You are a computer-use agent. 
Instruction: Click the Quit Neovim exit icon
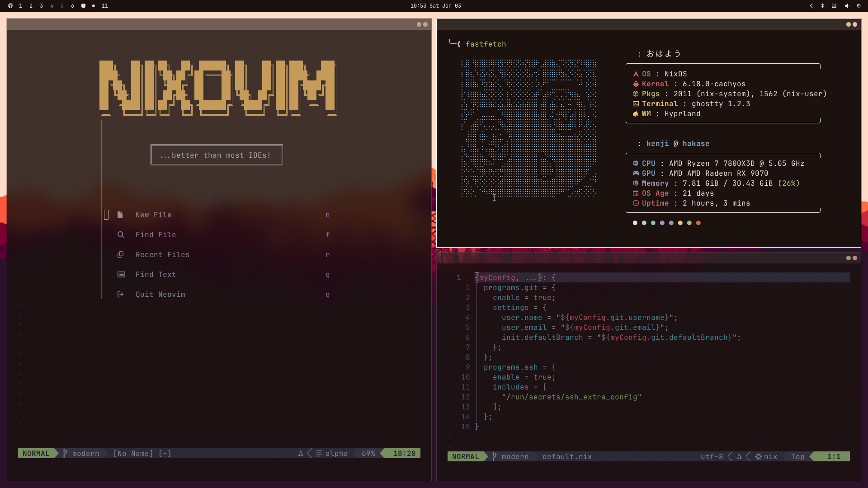pyautogui.click(x=121, y=295)
